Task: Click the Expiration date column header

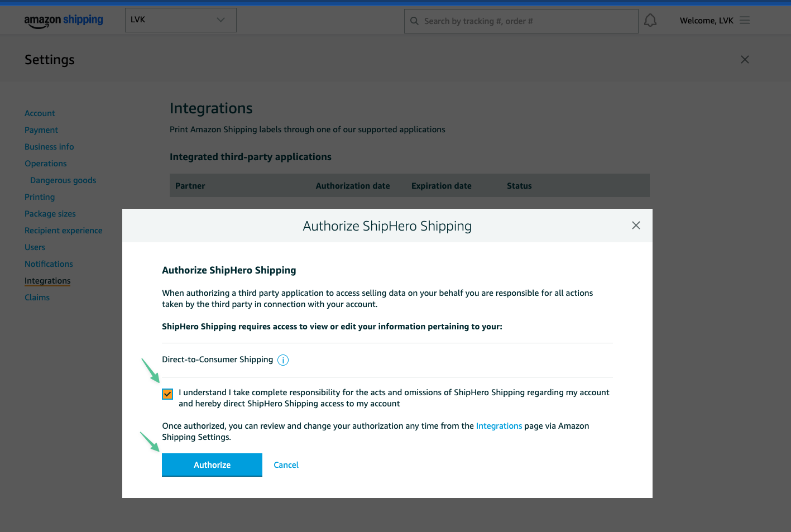Action: tap(442, 186)
